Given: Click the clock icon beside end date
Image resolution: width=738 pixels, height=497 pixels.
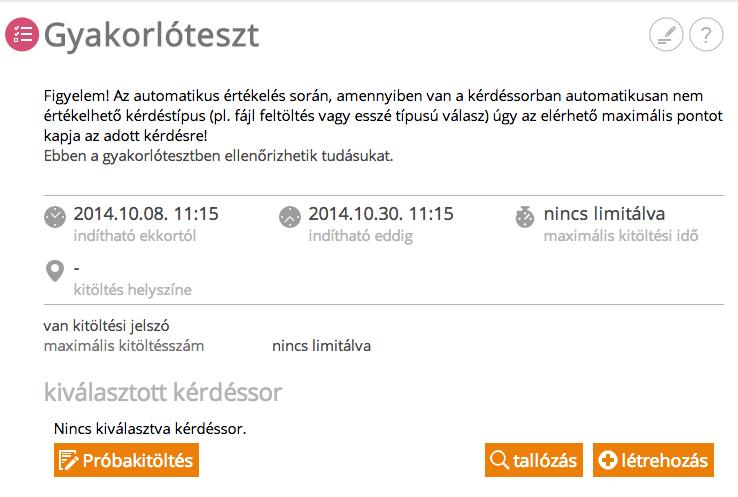Looking at the screenshot, I should pos(290,217).
